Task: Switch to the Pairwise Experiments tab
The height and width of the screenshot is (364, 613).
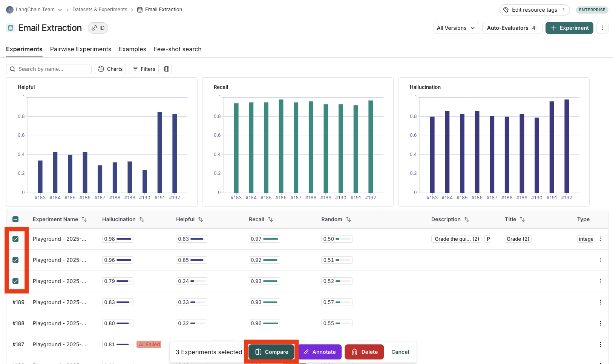Action: (80, 49)
